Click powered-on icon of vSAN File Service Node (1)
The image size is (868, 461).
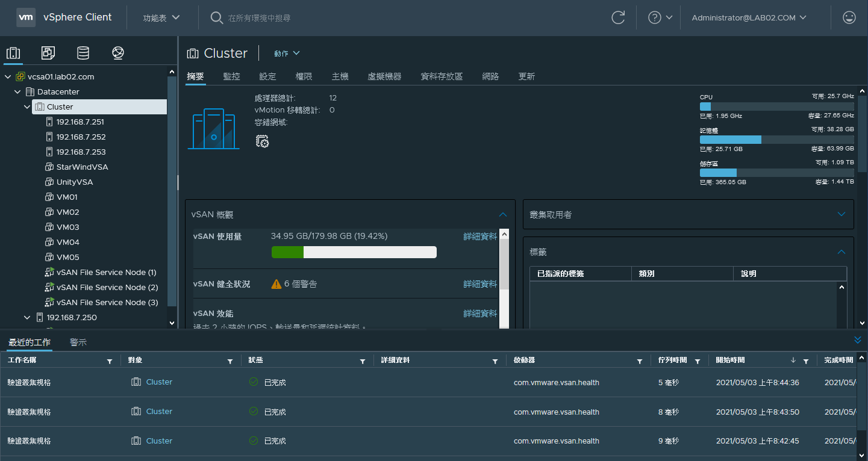(49, 272)
